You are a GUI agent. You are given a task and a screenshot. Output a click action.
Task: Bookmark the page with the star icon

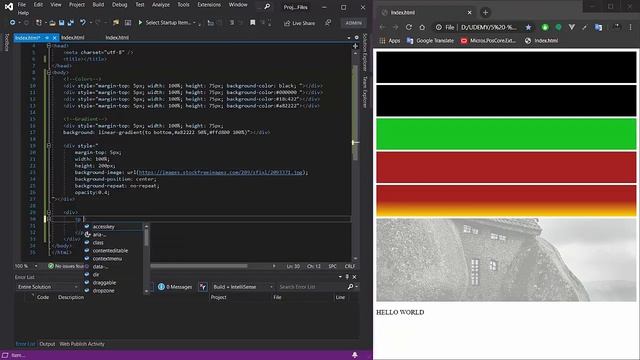(x=528, y=27)
